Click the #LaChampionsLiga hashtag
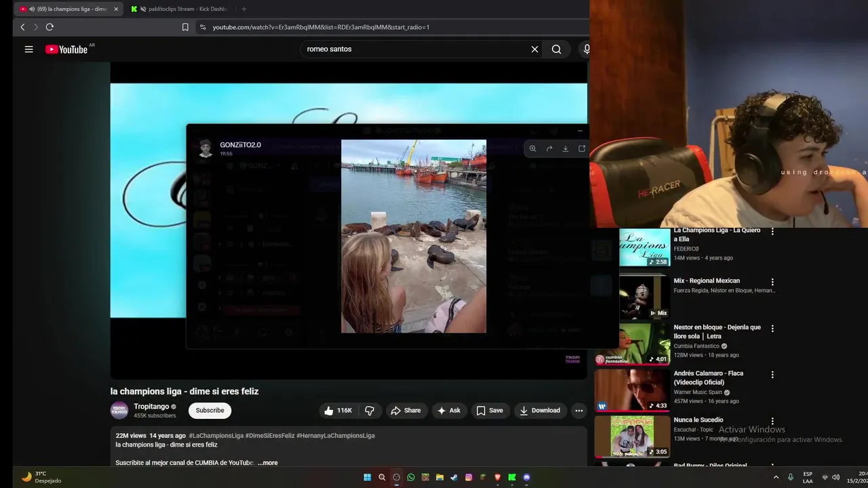 [216, 435]
